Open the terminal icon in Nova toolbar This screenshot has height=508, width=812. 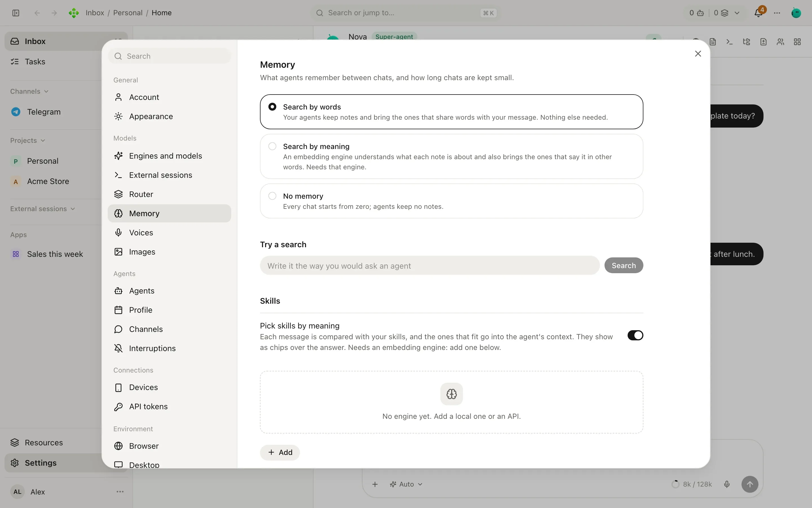point(729,42)
